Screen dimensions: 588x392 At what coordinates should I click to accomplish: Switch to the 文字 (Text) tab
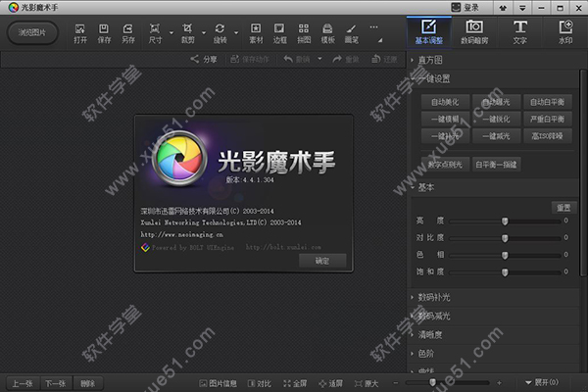(518, 31)
